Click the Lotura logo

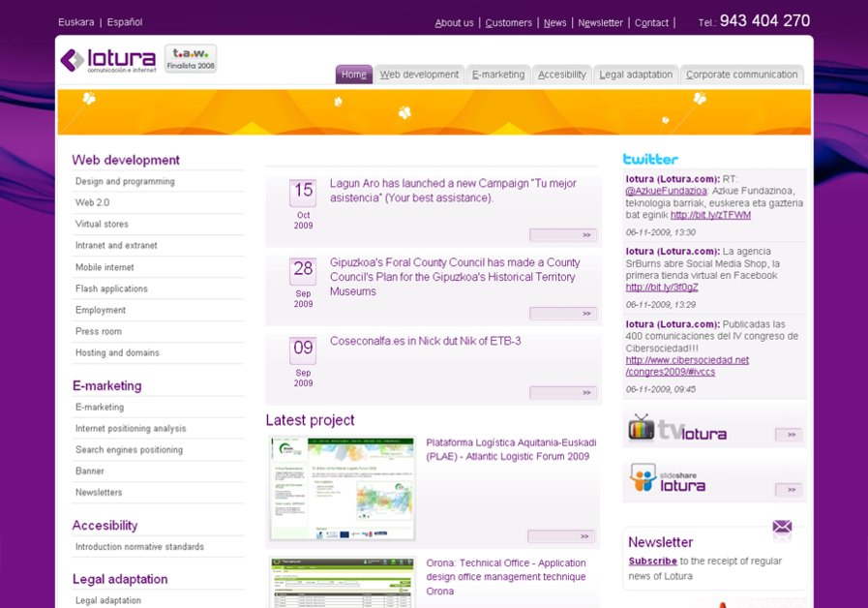pyautogui.click(x=108, y=59)
